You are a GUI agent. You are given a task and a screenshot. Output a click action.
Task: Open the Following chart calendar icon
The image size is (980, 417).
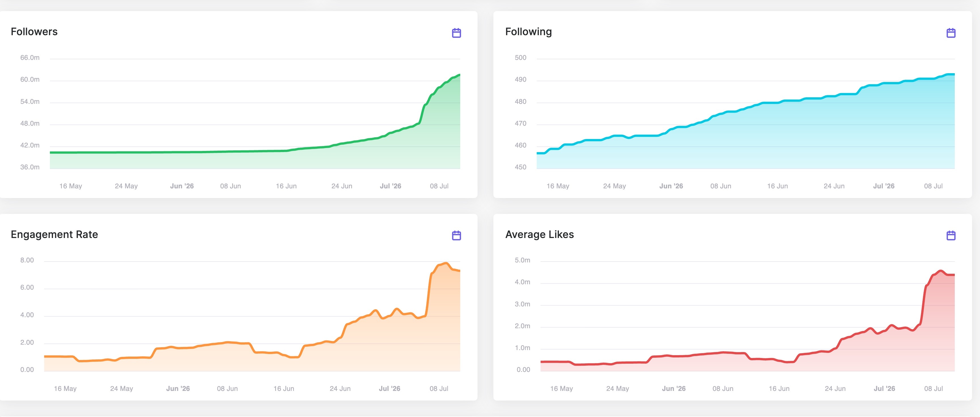point(951,33)
